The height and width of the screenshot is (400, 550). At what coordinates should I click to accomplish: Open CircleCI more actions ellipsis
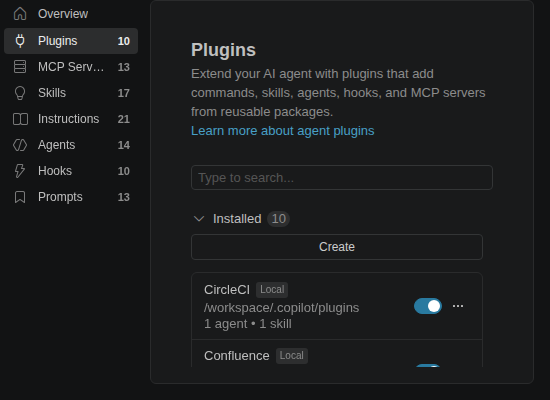coord(458,306)
